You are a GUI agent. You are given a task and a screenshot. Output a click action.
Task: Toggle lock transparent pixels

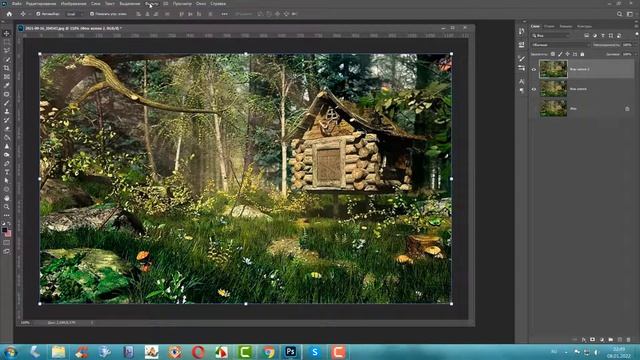coord(553,54)
